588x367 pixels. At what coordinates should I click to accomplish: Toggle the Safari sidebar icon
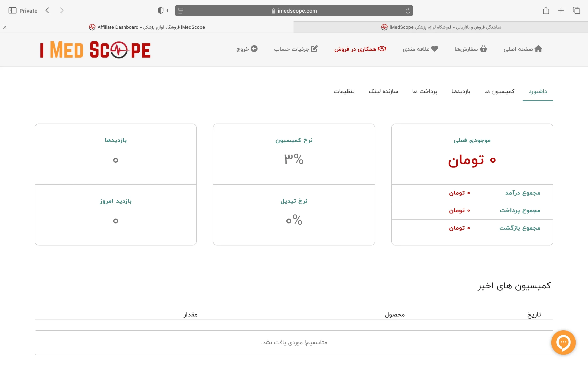(x=13, y=10)
